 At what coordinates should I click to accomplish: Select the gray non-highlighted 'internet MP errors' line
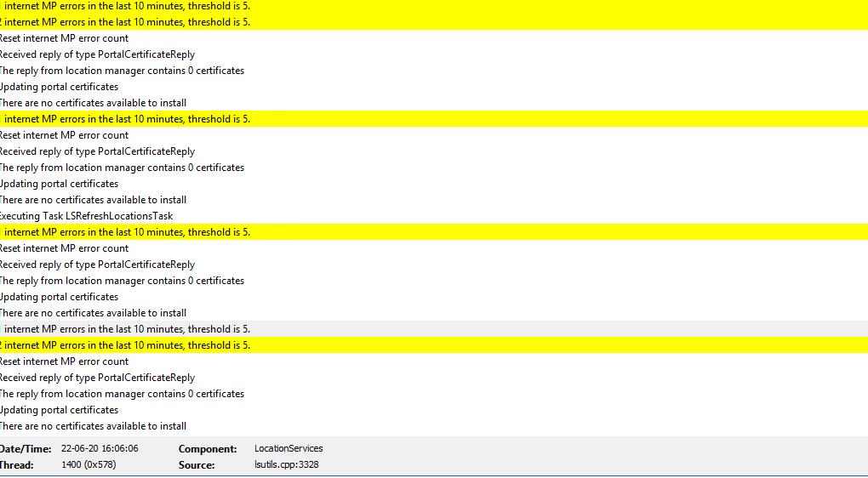coord(434,329)
